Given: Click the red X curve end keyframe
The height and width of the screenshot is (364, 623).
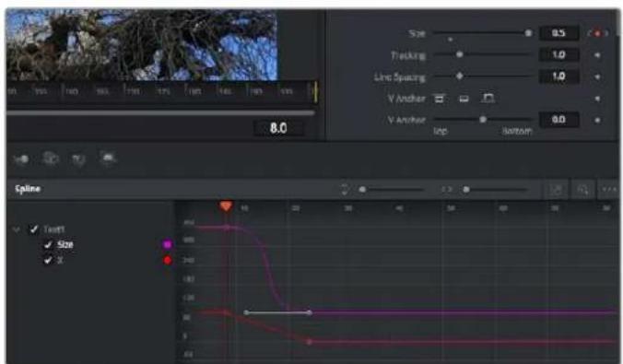Looking at the screenshot, I should tap(309, 341).
